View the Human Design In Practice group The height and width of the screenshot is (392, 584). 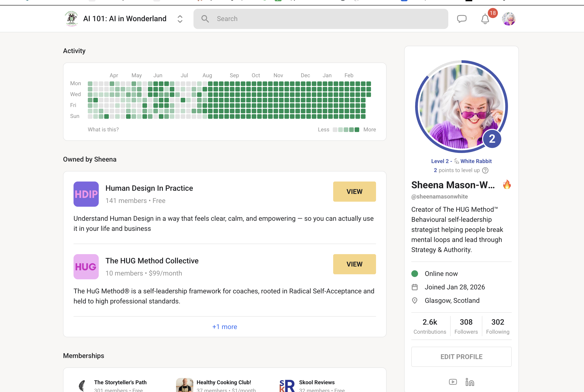click(354, 192)
